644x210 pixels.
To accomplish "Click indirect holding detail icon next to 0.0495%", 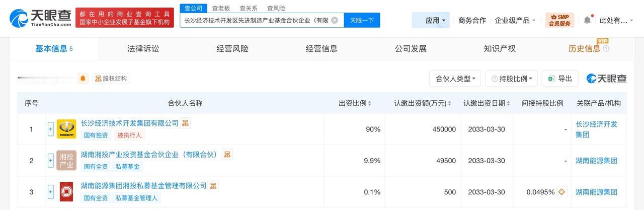I will [562, 192].
